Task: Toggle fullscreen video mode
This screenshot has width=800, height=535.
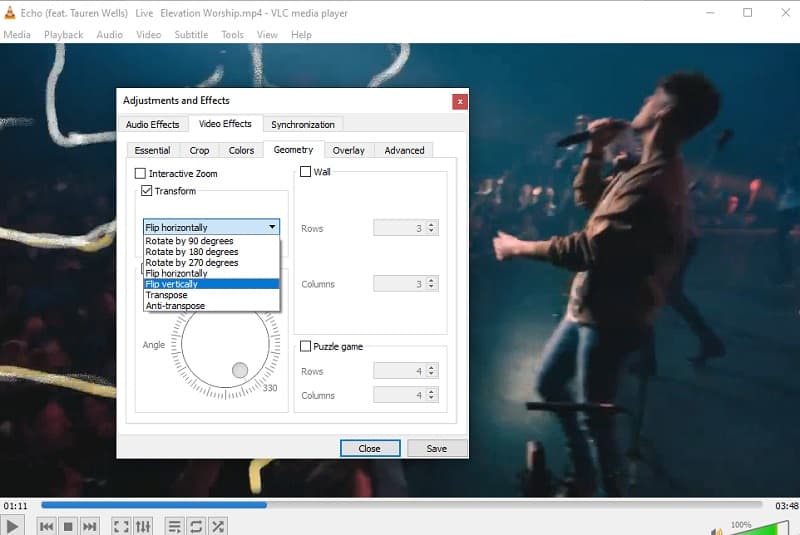Action: (120, 526)
